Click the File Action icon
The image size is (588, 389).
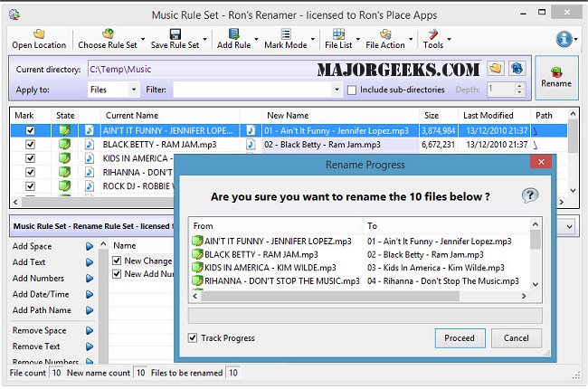[x=385, y=34]
